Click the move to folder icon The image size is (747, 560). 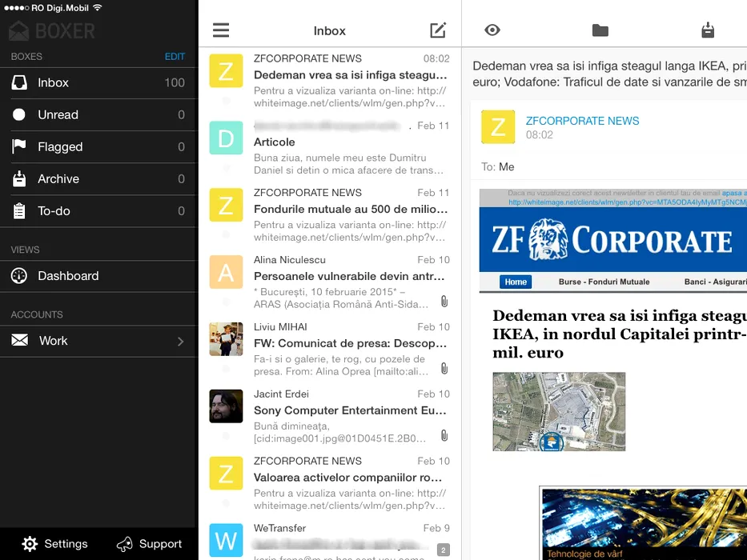600,30
